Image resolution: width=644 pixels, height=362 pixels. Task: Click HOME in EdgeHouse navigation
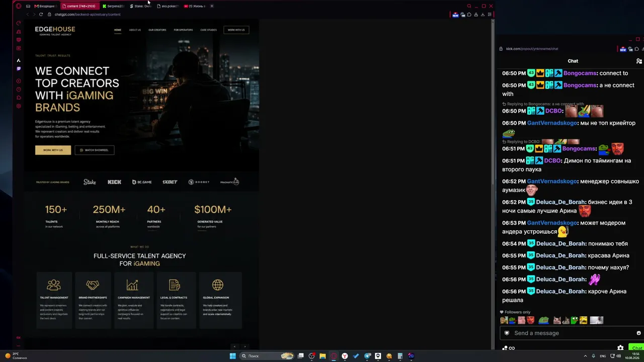[118, 30]
